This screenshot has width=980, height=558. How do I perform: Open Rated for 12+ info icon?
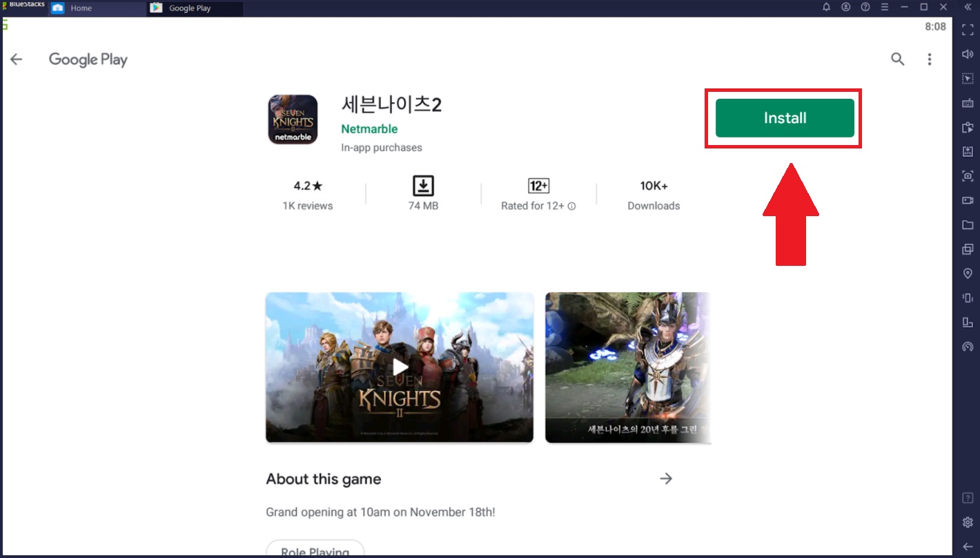[572, 206]
